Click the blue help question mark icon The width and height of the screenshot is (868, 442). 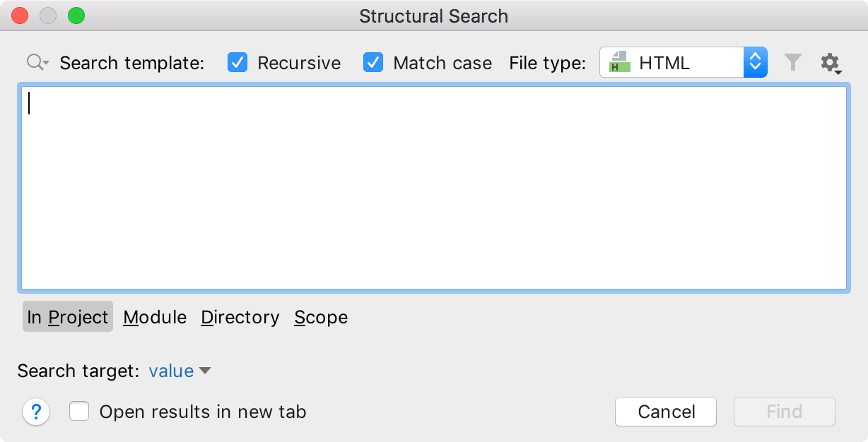(36, 412)
